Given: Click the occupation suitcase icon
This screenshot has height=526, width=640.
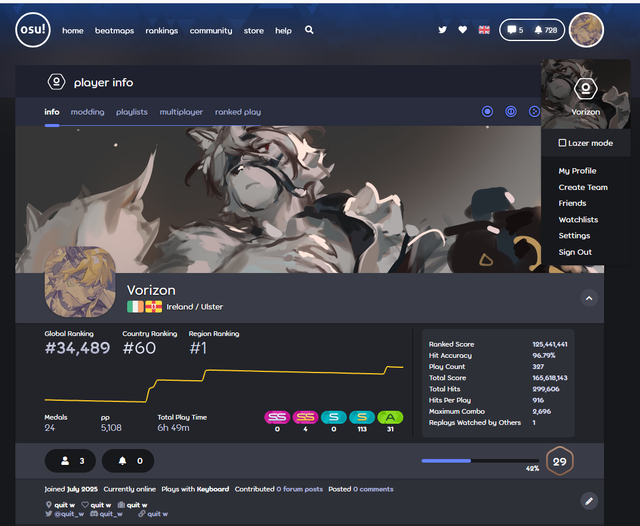Looking at the screenshot, I should pos(121,505).
